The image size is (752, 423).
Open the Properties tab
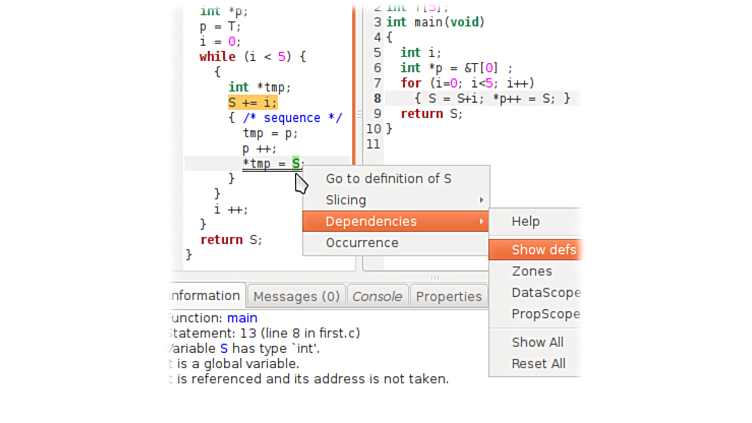pos(448,296)
